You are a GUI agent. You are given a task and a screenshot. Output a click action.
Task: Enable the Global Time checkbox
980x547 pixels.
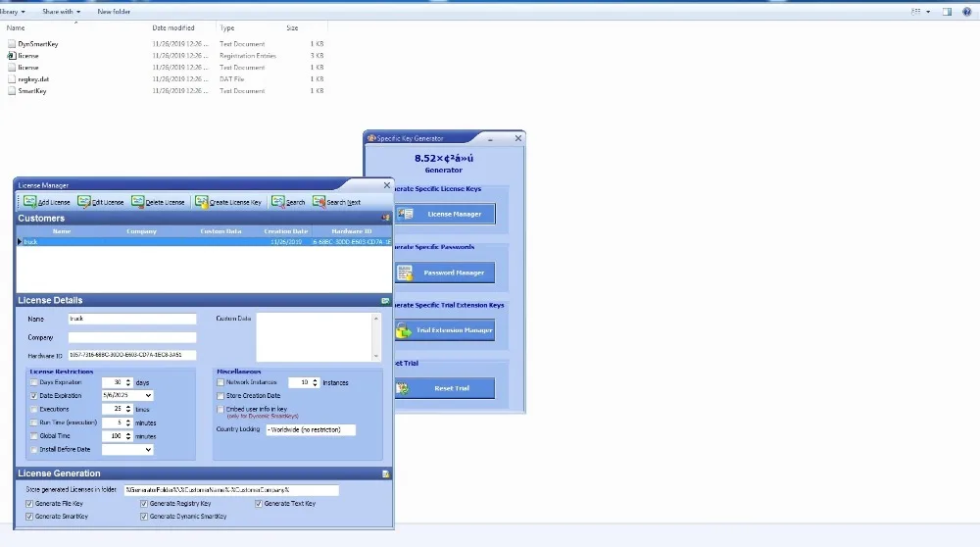tap(34, 436)
